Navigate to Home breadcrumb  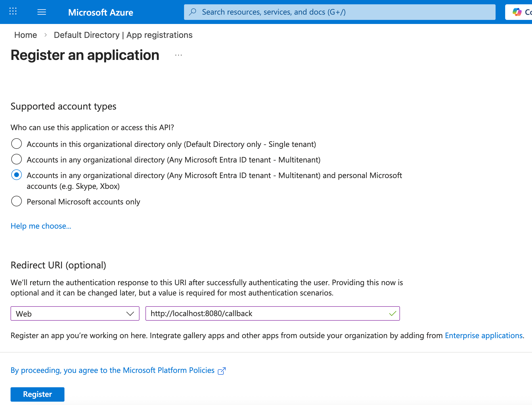click(x=25, y=35)
